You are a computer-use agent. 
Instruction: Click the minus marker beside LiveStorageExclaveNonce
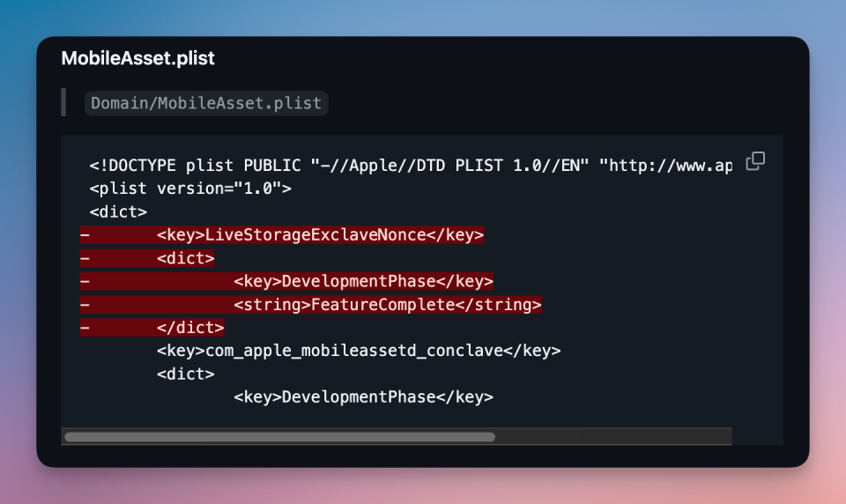pyautogui.click(x=85, y=234)
